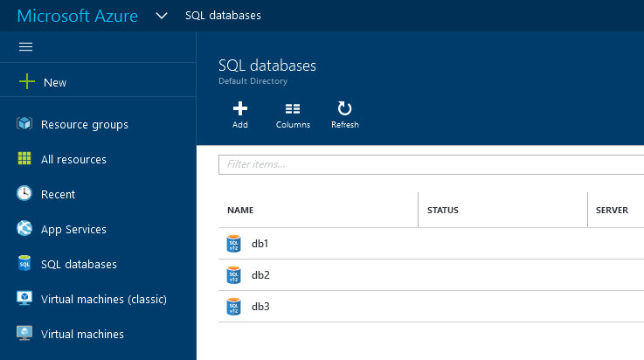This screenshot has height=360, width=644.
Task: Open the Columns chooser
Action: (x=293, y=114)
